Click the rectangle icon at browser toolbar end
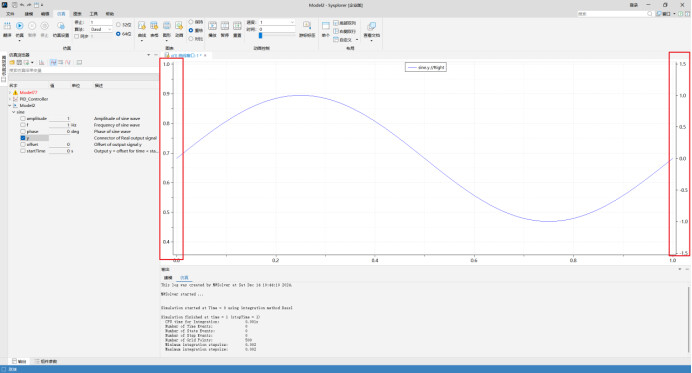692x373 pixels. 79,63
